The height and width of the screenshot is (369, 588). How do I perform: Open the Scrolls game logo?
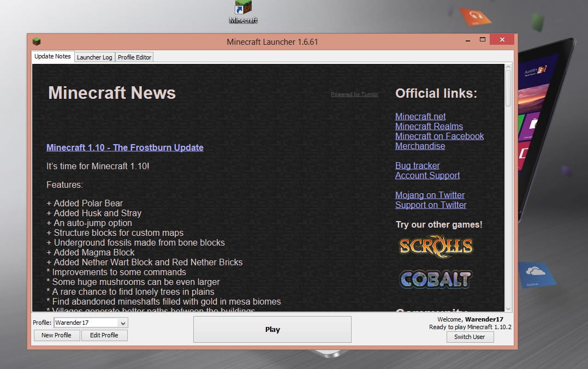tap(436, 246)
